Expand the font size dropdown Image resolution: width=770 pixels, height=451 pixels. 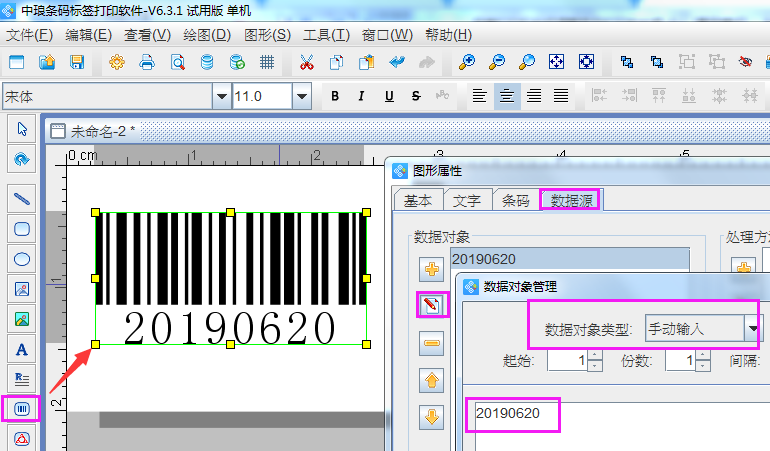[x=302, y=96]
